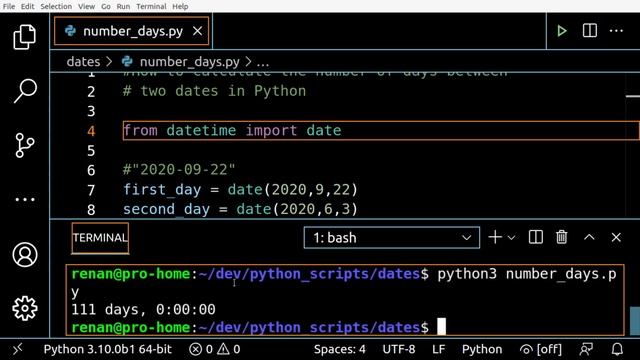Viewport: 640px width, 360px height.
Task: Open the Run menu
Action: (123, 7)
